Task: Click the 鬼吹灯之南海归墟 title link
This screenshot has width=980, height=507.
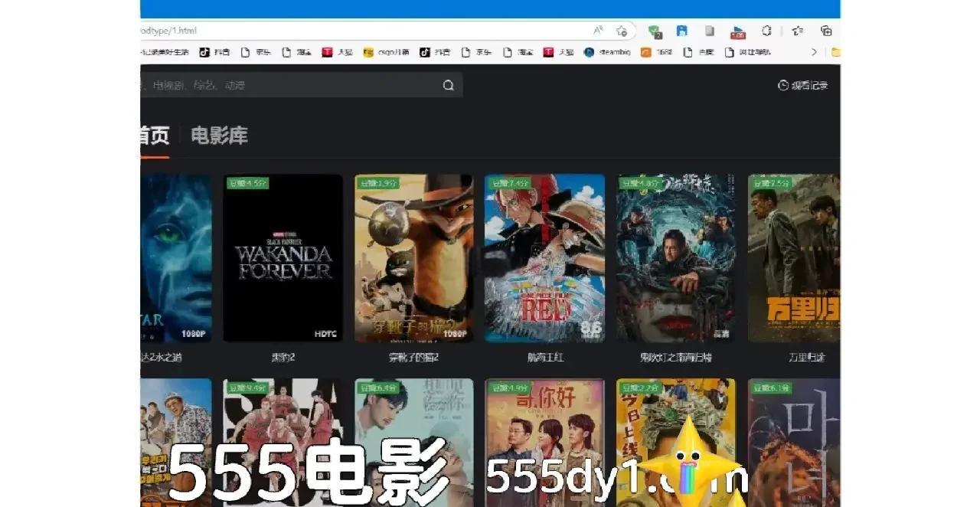Action: click(x=675, y=358)
